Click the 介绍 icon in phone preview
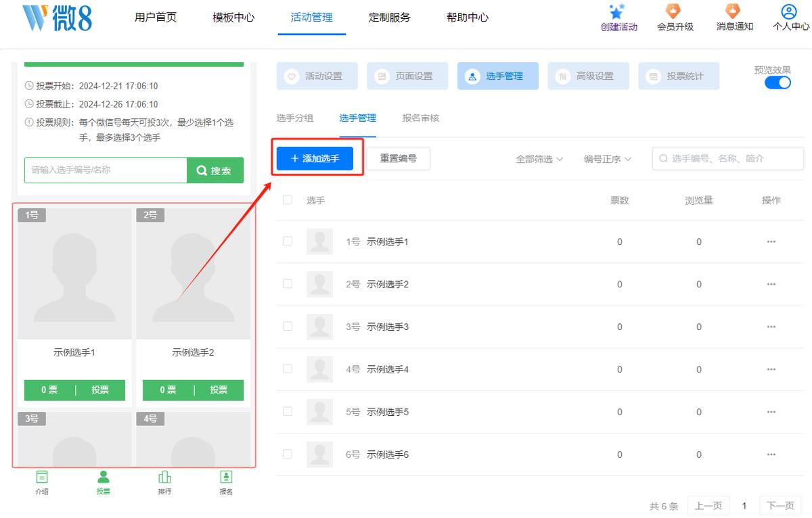 pyautogui.click(x=42, y=477)
